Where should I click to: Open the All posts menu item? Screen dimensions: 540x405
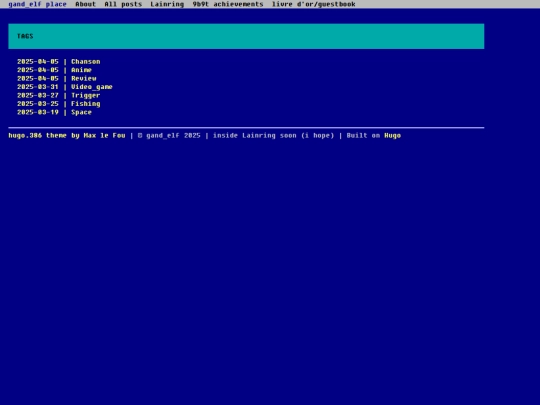pos(123,4)
